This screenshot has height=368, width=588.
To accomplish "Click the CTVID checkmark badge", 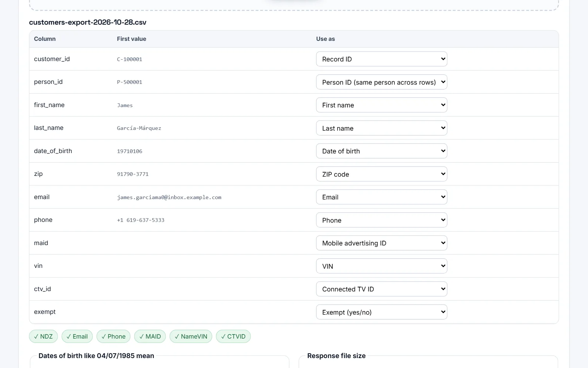I will click(233, 336).
